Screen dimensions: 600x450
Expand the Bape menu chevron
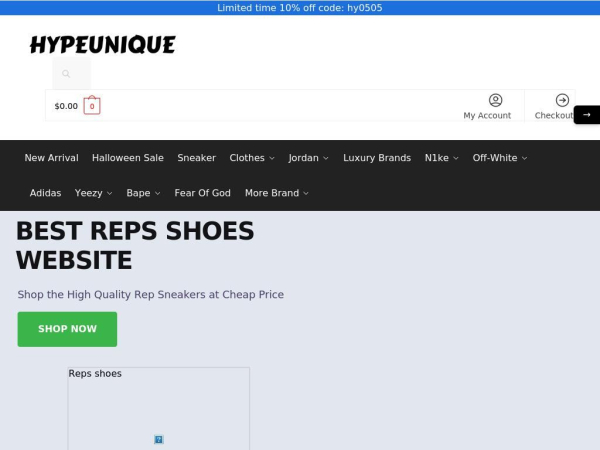[x=158, y=193]
